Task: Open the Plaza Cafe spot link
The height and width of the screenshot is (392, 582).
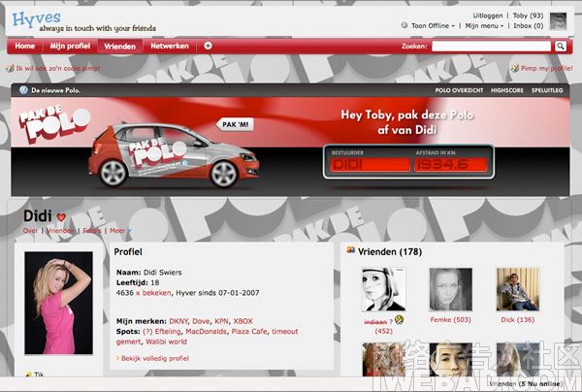Action: [249, 331]
